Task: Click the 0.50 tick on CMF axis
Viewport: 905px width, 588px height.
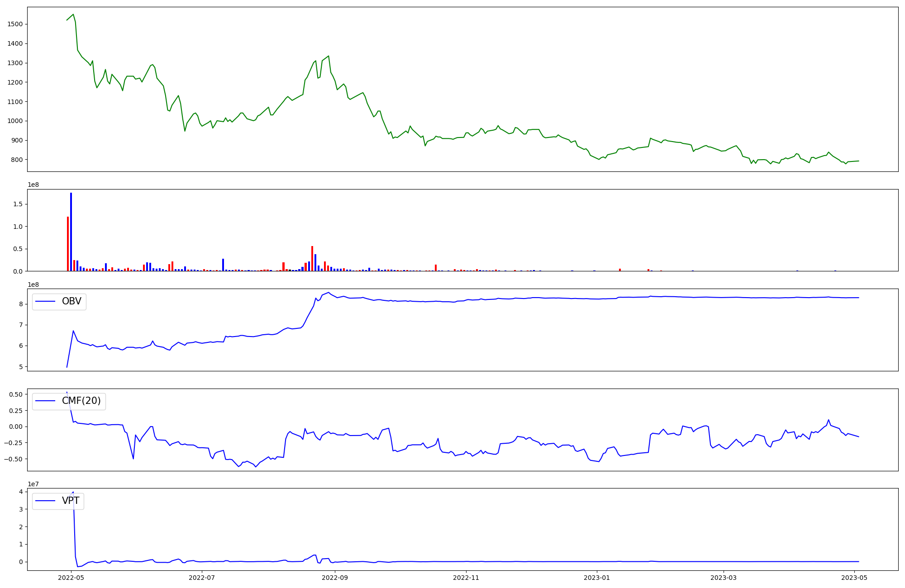Action: click(15, 394)
